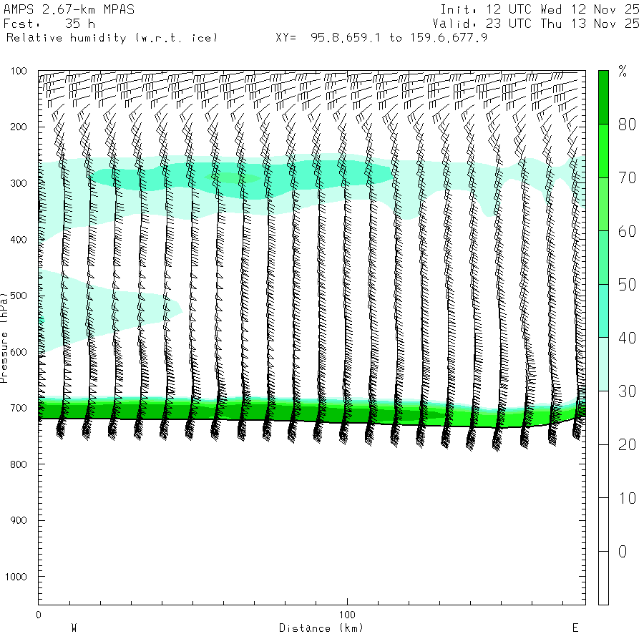Click the 100 tick label on distance axis
644x644 pixels.
[347, 615]
